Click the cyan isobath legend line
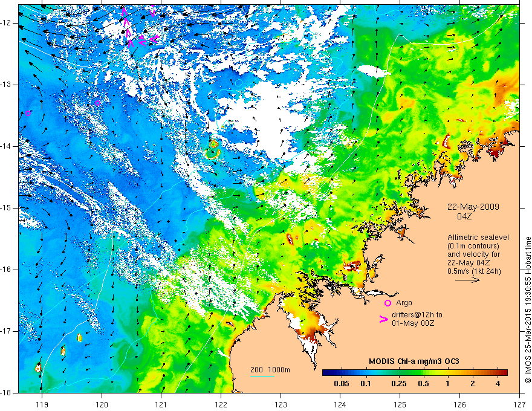 pyautogui.click(x=262, y=376)
